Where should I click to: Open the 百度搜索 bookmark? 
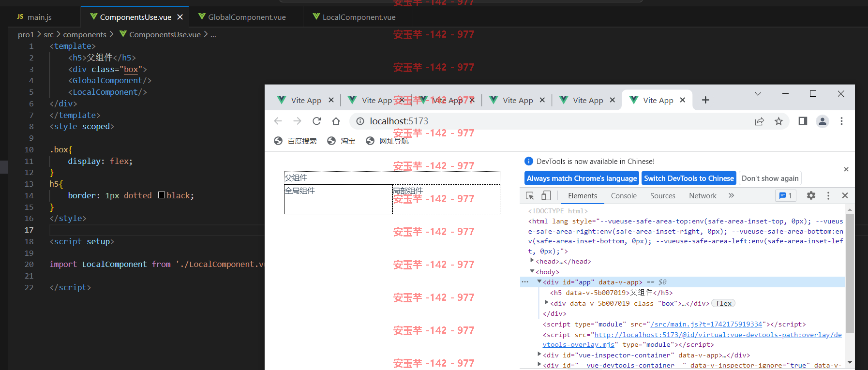coord(295,141)
